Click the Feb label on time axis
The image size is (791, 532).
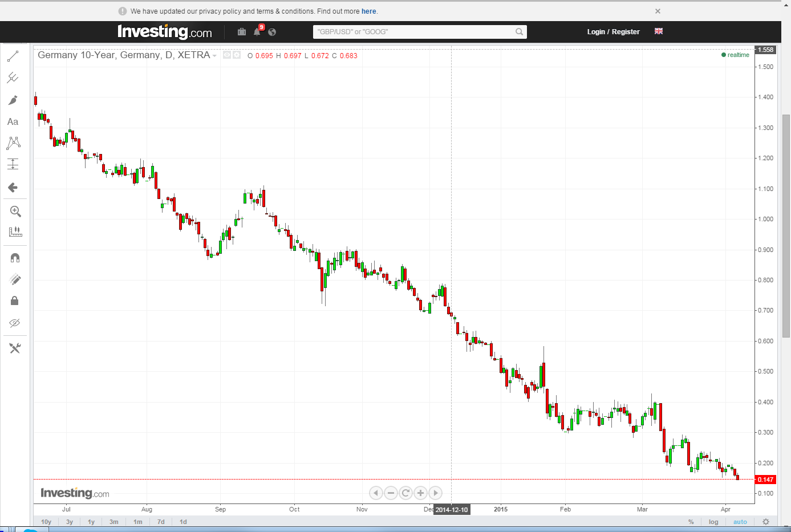click(x=565, y=509)
